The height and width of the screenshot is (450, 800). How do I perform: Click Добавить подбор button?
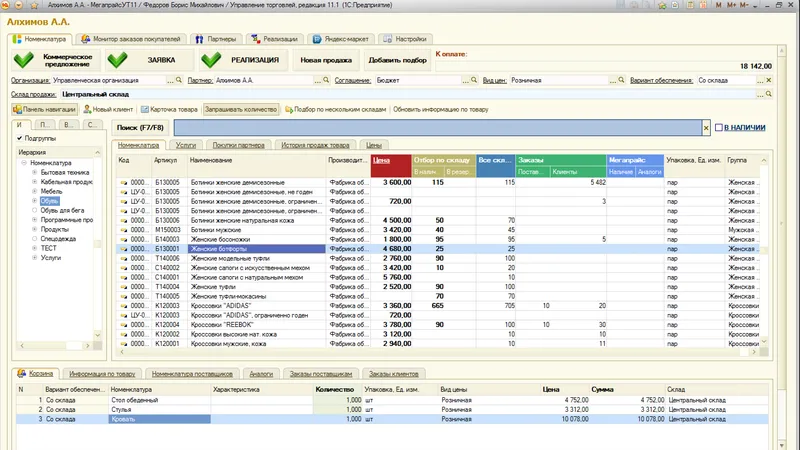click(x=397, y=60)
